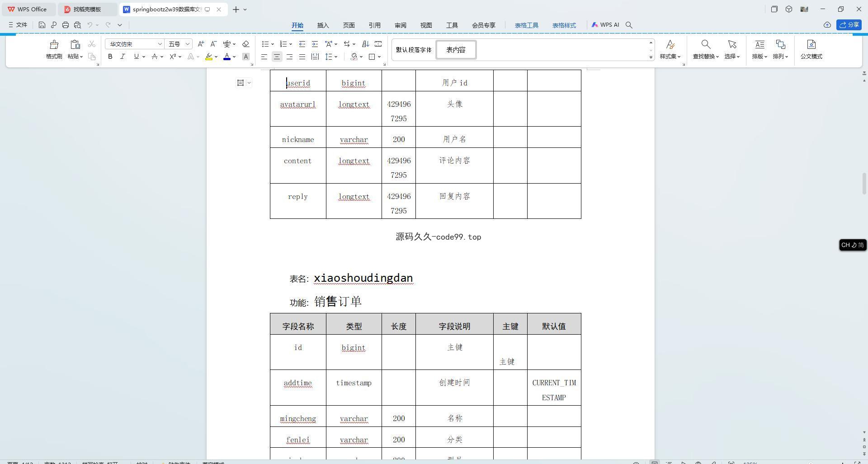Click the yellow text highlight color button
The image size is (868, 464).
point(209,57)
